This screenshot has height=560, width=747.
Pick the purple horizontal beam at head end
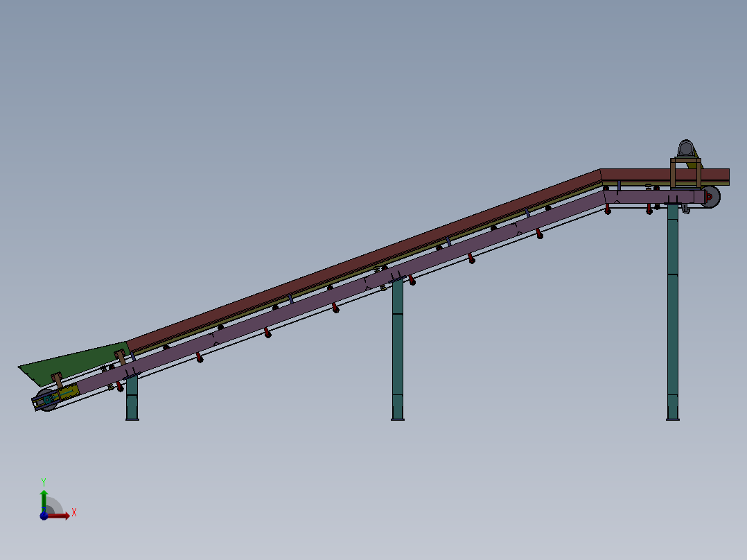(x=644, y=197)
